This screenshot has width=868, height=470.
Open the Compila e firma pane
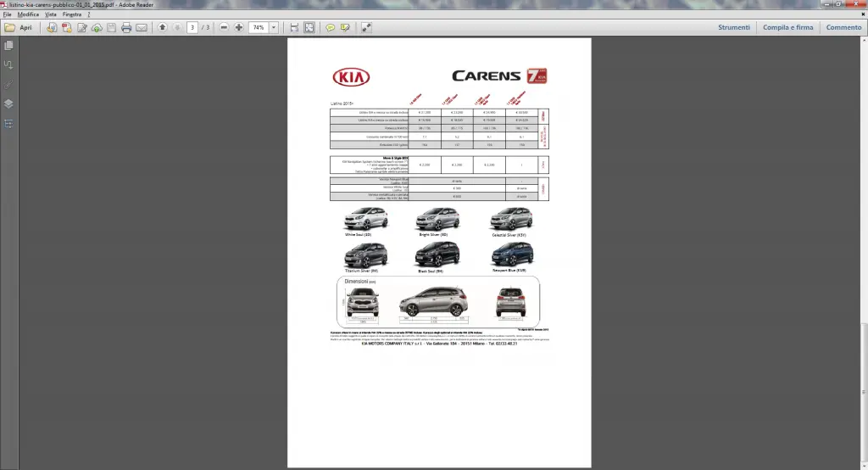point(787,27)
